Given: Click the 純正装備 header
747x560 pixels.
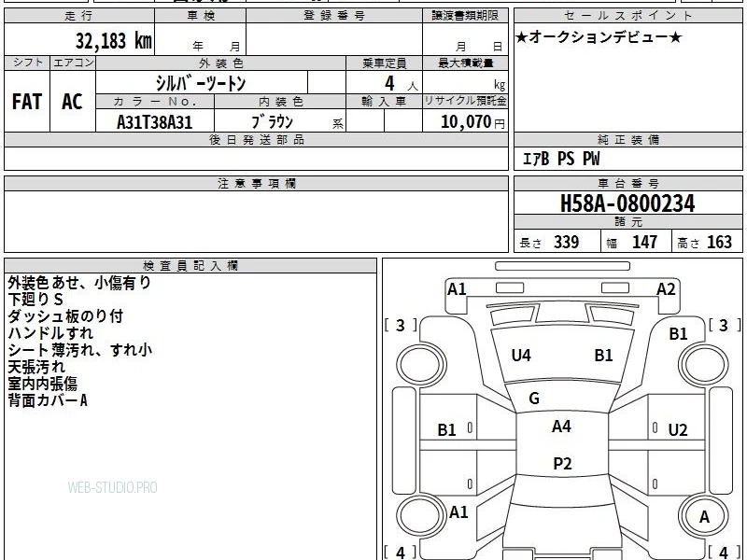Looking at the screenshot, I should point(627,140).
